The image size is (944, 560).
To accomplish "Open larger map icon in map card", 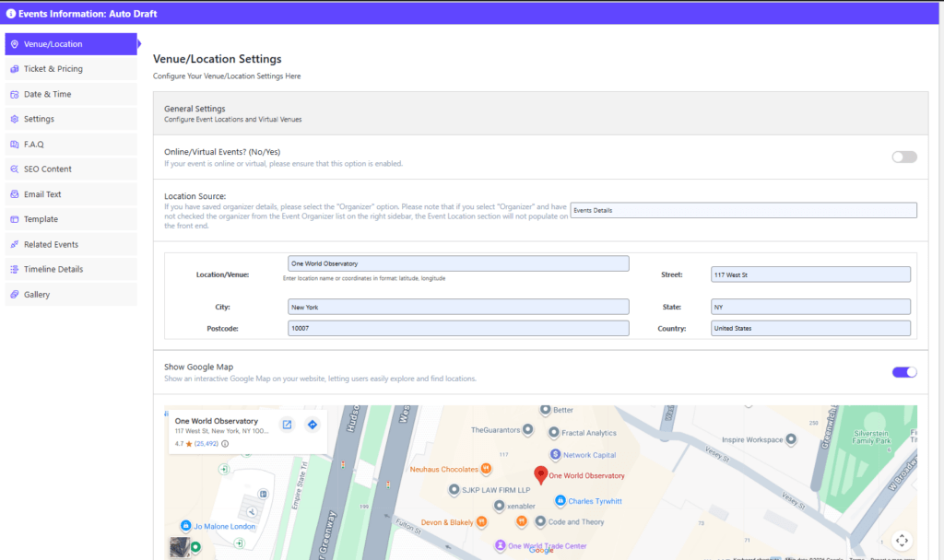I will click(288, 425).
